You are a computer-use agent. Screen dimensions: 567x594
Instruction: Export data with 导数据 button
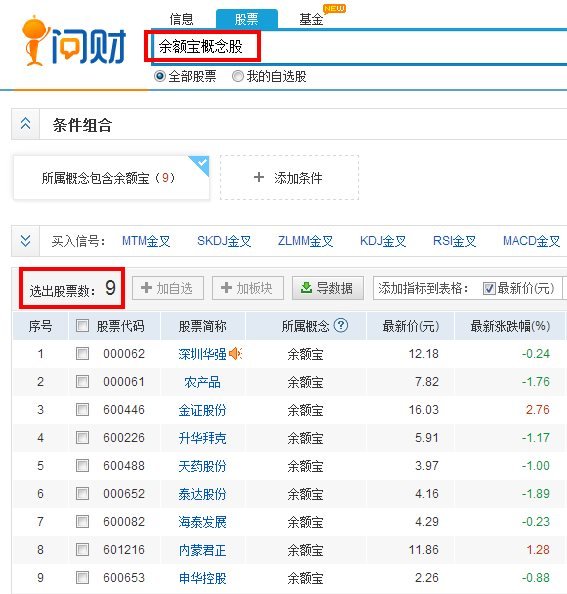click(x=328, y=288)
